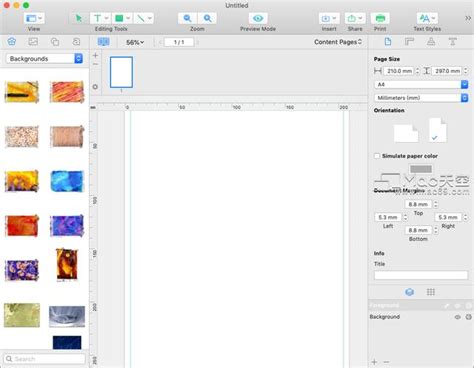The height and width of the screenshot is (368, 474).
Task: Select the Background layer row
Action: click(x=421, y=317)
